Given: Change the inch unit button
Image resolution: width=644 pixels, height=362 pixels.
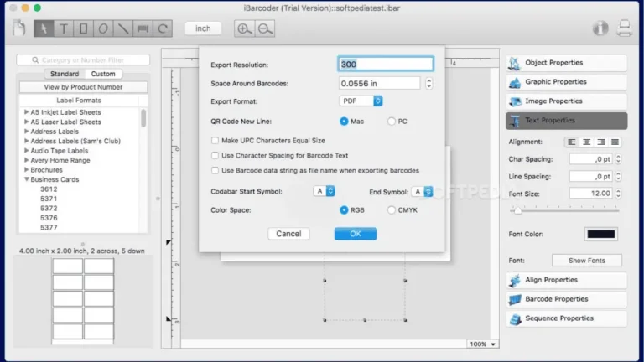Looking at the screenshot, I should (203, 28).
